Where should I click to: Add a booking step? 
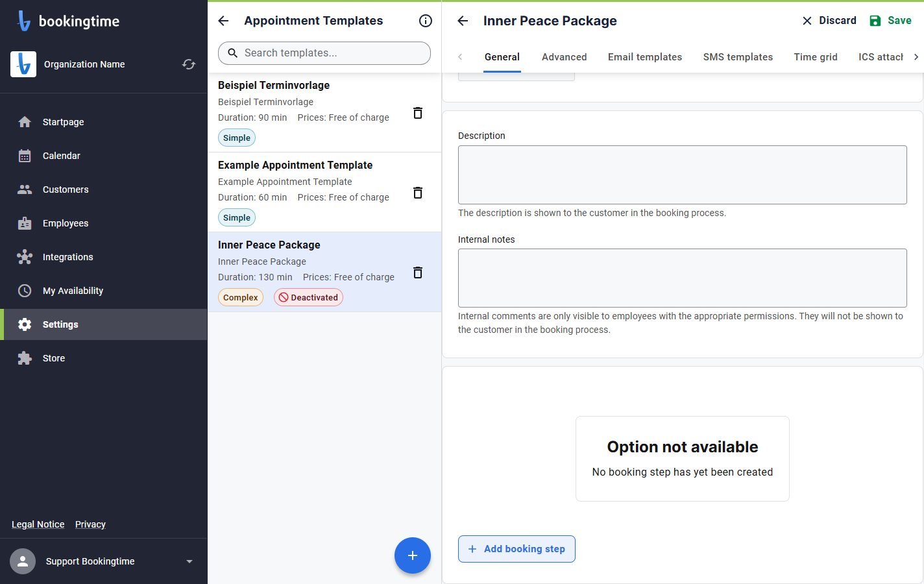(x=517, y=549)
